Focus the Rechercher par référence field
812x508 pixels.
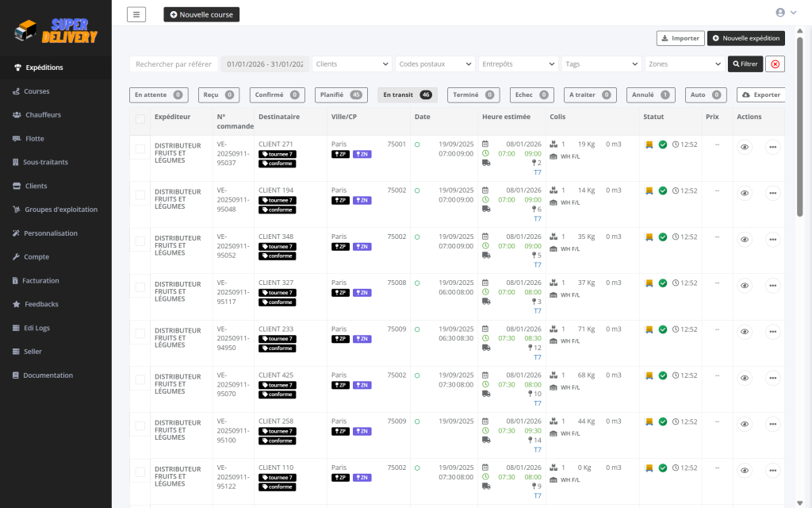(174, 64)
